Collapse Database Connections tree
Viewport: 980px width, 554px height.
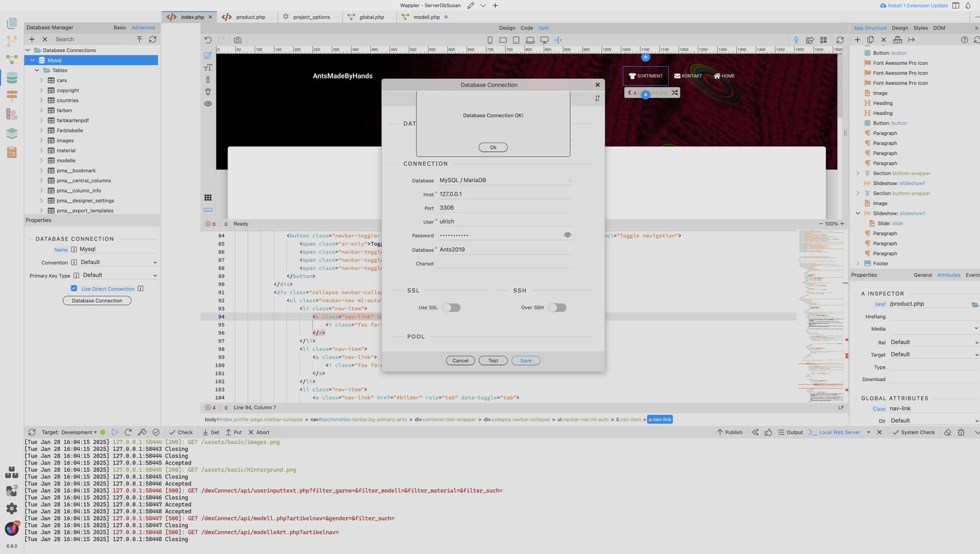coord(28,50)
